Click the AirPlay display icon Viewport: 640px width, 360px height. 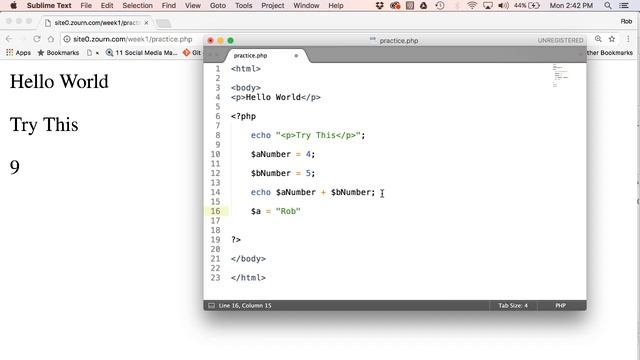[x=488, y=5]
